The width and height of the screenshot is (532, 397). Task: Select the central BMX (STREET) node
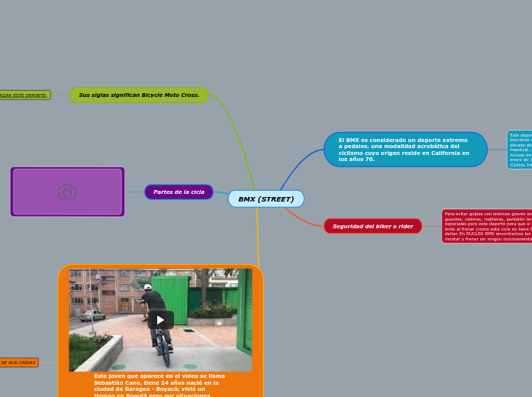[x=266, y=198]
